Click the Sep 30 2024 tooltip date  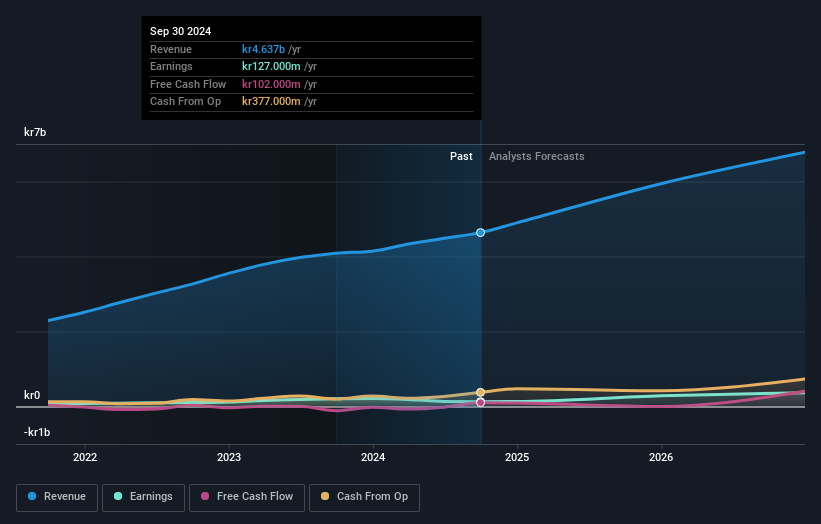coord(181,31)
